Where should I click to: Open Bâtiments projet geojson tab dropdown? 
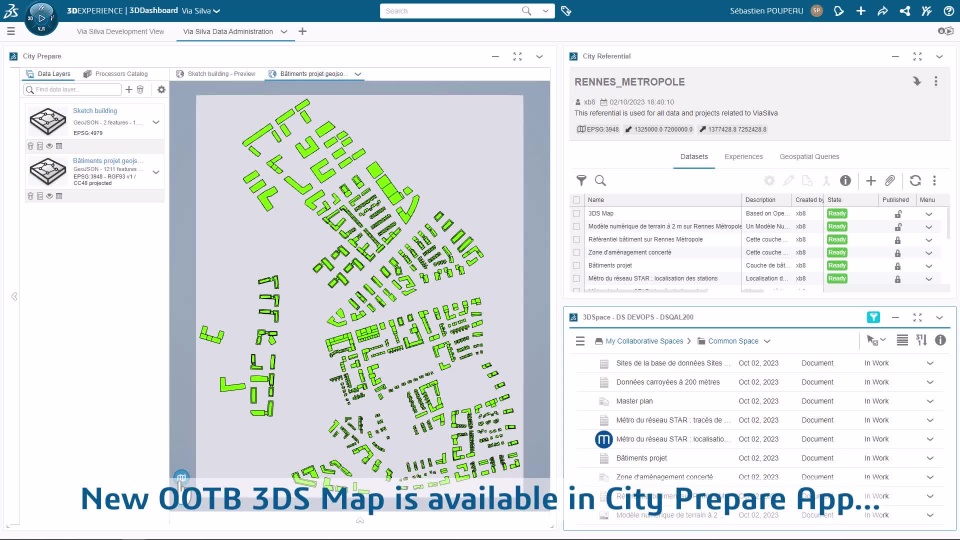coord(358,74)
